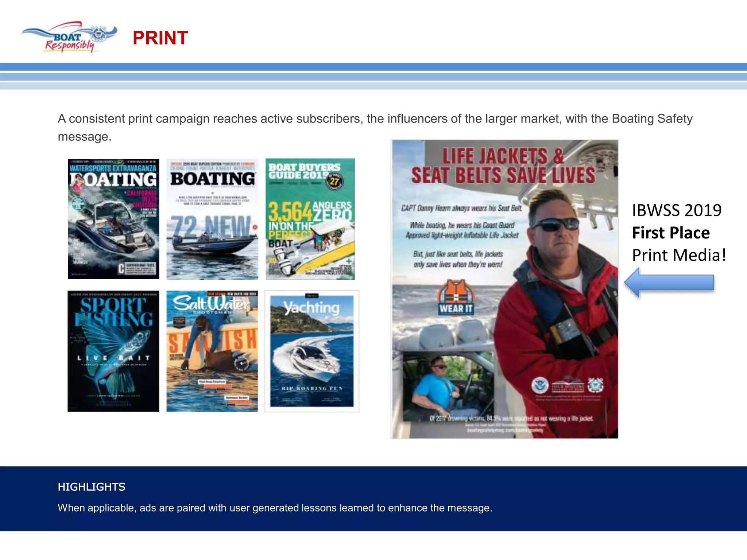Open the Salt Water Sportsman cover

[x=212, y=351]
